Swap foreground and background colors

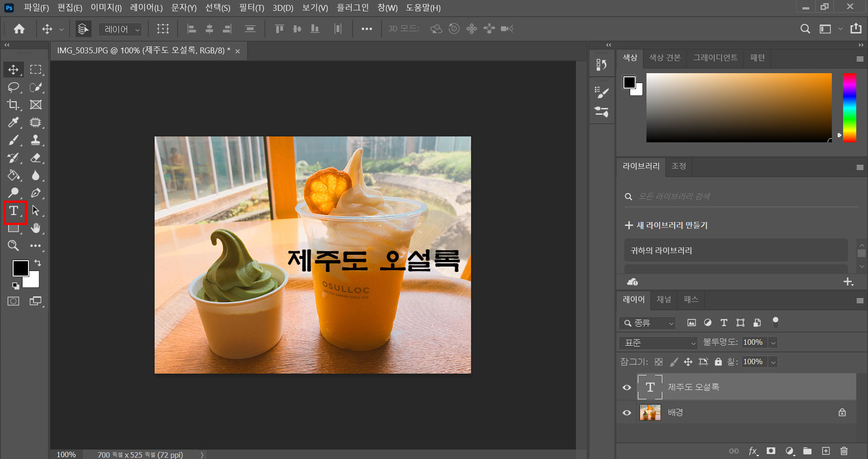(x=38, y=263)
